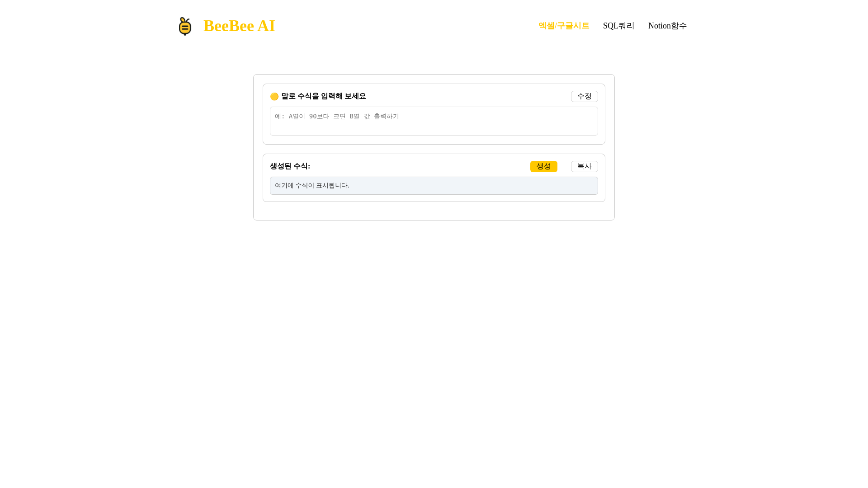Image resolution: width=868 pixels, height=488 pixels.
Task: Click the BeeBee AI site title
Action: pyautogui.click(x=239, y=26)
